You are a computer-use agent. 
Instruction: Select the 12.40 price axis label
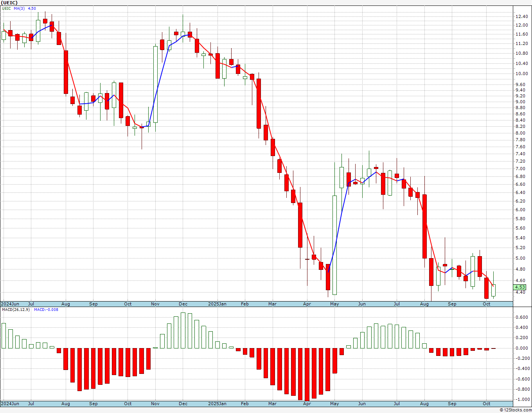pos(521,16)
